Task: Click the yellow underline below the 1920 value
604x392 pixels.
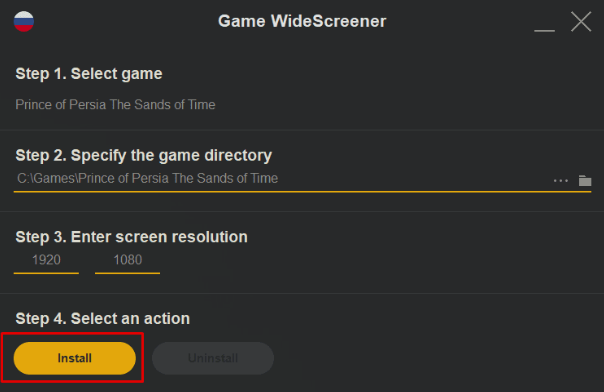Action: click(46, 273)
